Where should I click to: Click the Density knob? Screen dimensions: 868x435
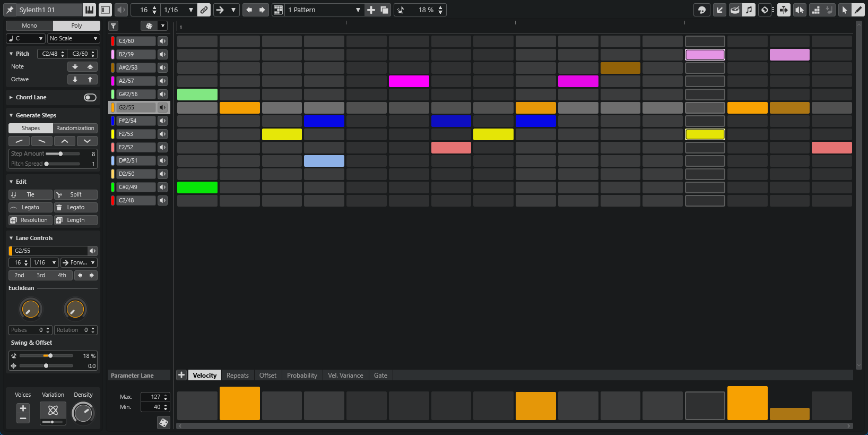83,413
